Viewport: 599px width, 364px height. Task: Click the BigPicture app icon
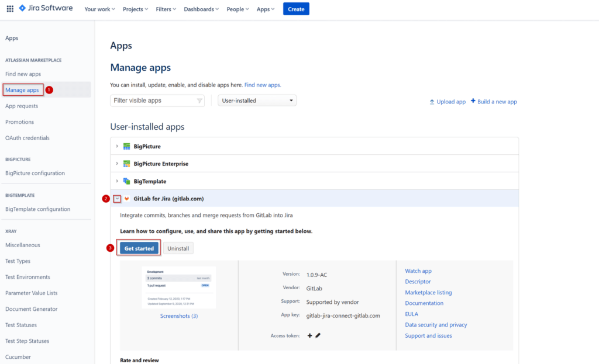point(126,146)
